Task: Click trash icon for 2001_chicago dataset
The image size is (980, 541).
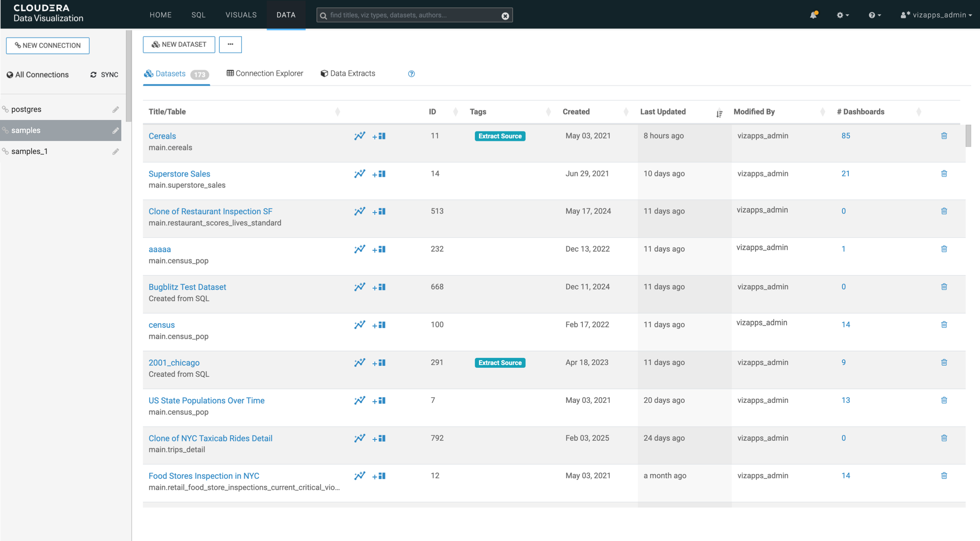Action: (944, 362)
